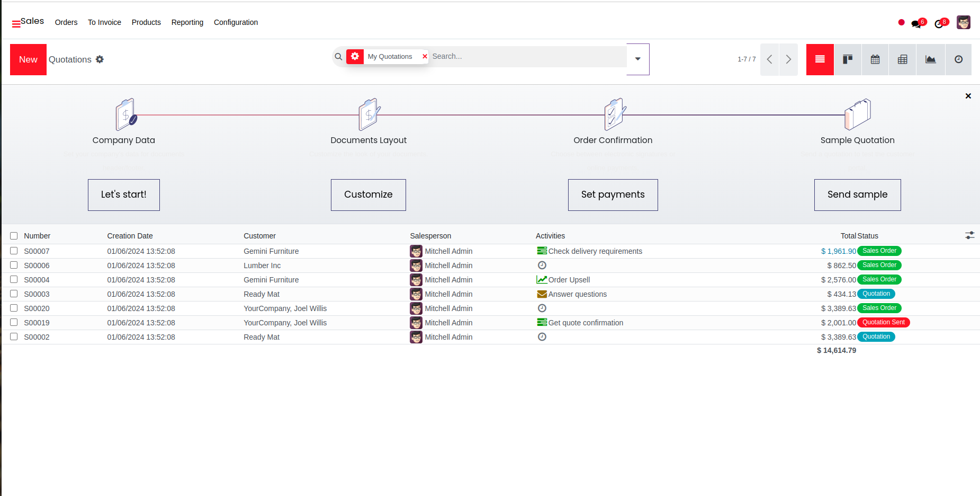Image resolution: width=980 pixels, height=496 pixels.
Task: Click the Sample Quotation step icon
Action: [x=858, y=114]
